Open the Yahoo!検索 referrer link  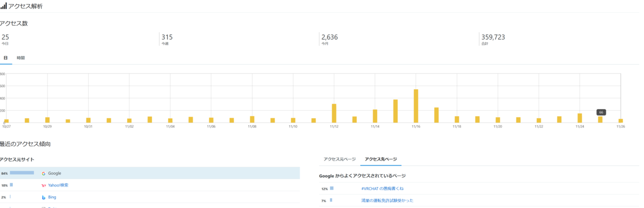pyautogui.click(x=58, y=185)
